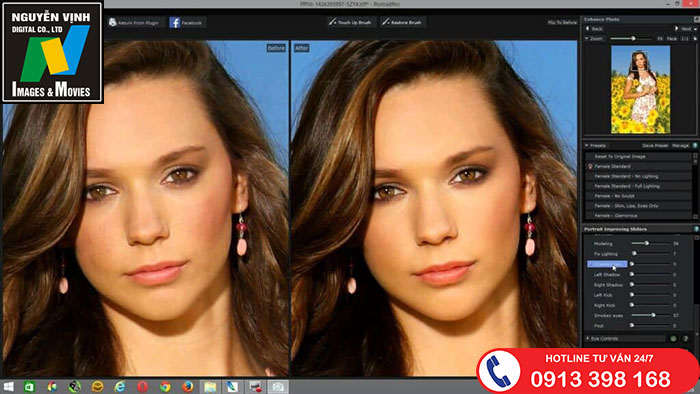Launch Firefox from taskbar
This screenshot has width=700, height=394.
click(188, 387)
